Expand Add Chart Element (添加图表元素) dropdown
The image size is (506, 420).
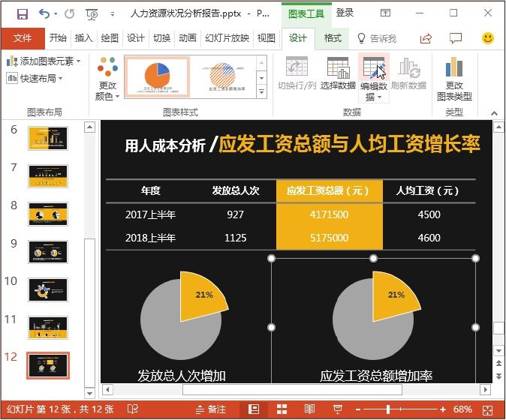[x=43, y=61]
